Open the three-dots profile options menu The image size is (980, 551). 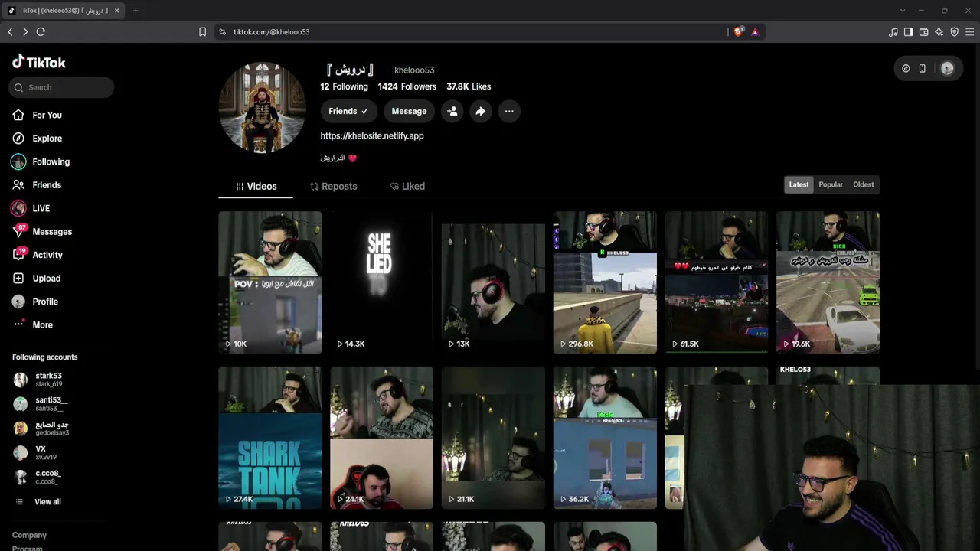pyautogui.click(x=509, y=111)
